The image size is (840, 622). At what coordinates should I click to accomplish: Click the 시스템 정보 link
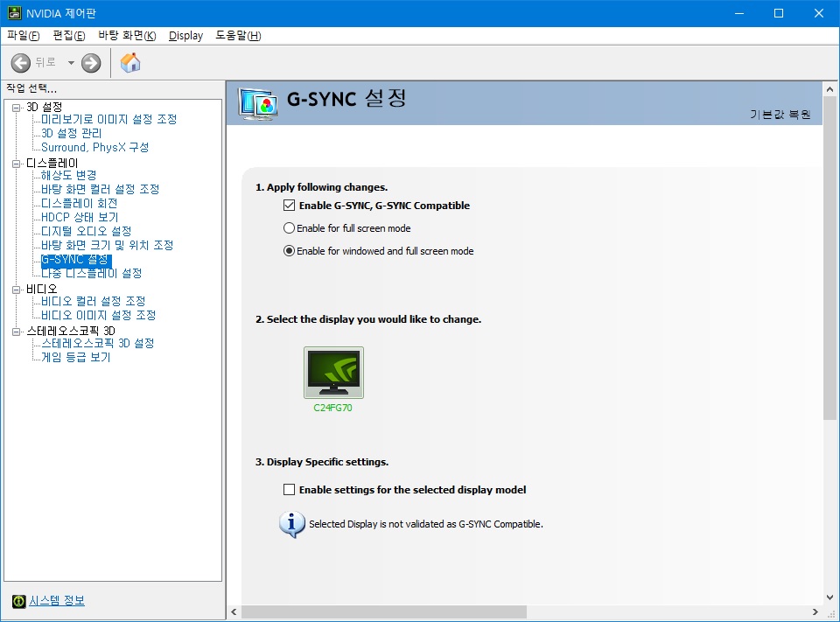57,601
